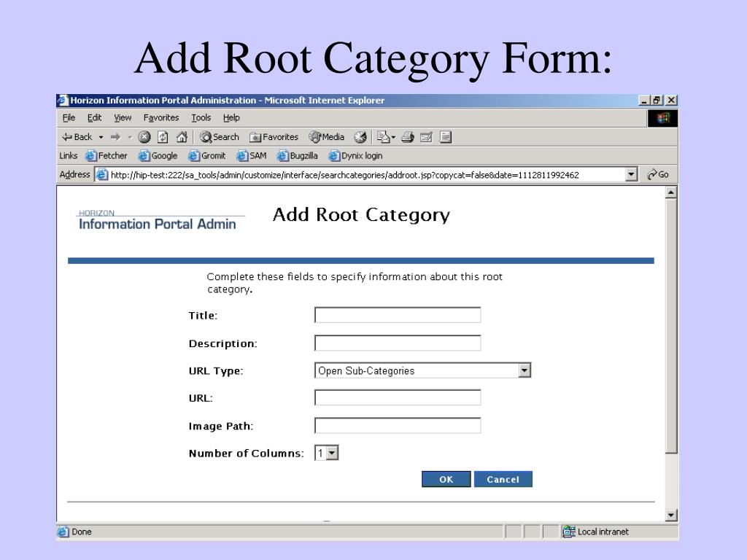Open the Dynix login link

355,156
